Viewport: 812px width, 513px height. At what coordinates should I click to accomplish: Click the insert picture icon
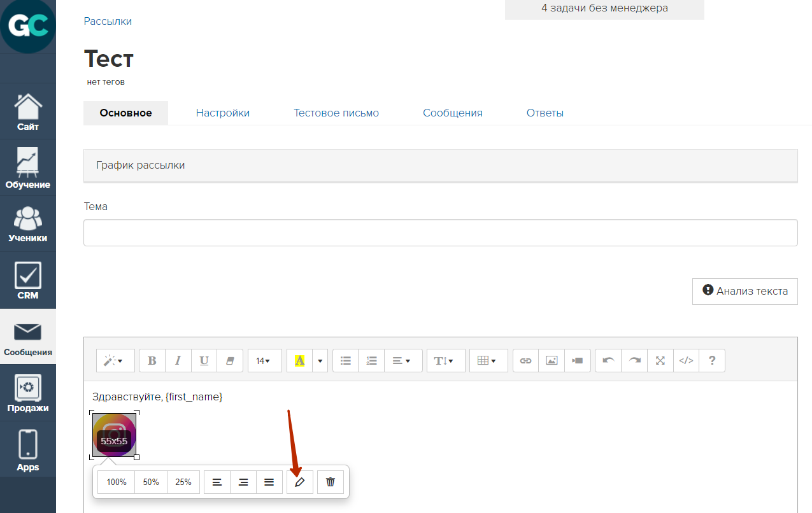pos(552,360)
